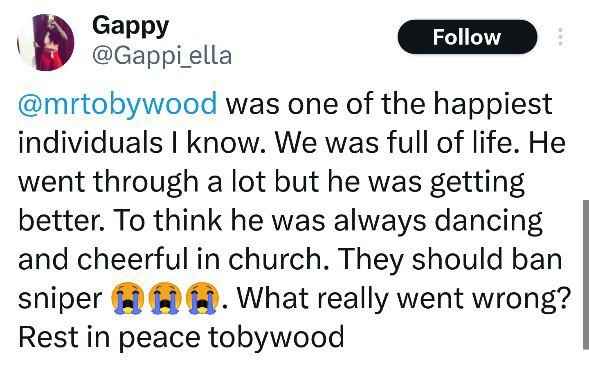Click "Rest in peace tobywood" text line
This screenshot has width=589, height=371.
[181, 337]
